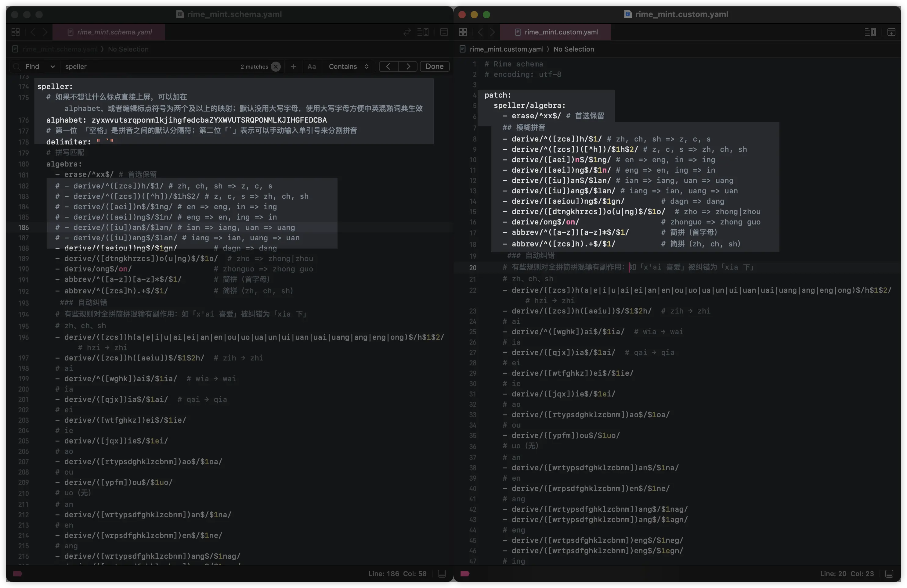Image resolution: width=907 pixels, height=588 pixels.
Task: Adjust editor options in custom.yaml window
Action: [x=870, y=32]
